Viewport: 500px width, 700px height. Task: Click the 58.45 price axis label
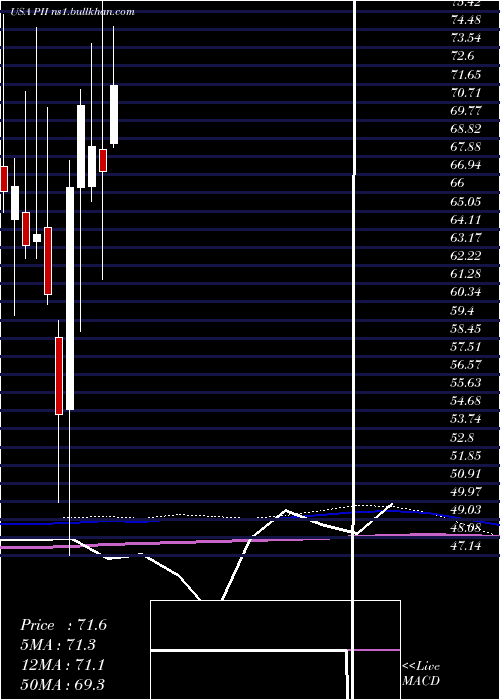(466, 328)
